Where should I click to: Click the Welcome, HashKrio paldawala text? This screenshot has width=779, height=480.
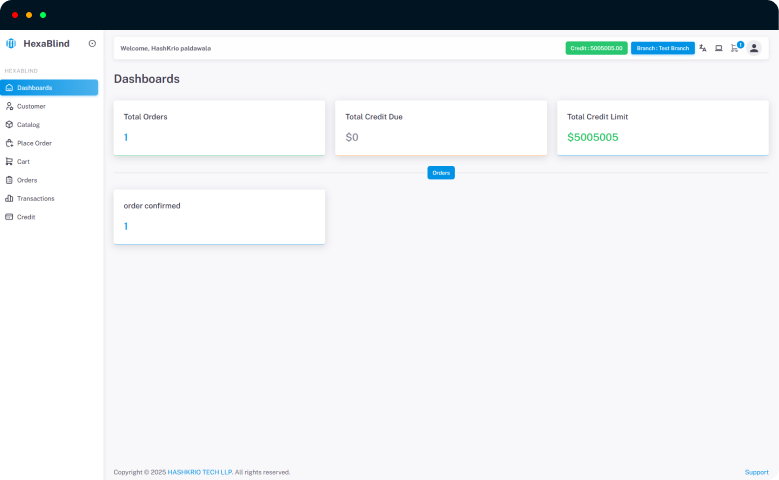pos(165,48)
